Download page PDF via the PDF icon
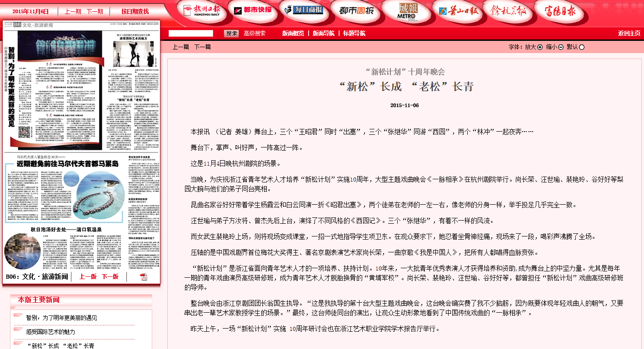The height and width of the screenshot is (349, 644). (144, 277)
